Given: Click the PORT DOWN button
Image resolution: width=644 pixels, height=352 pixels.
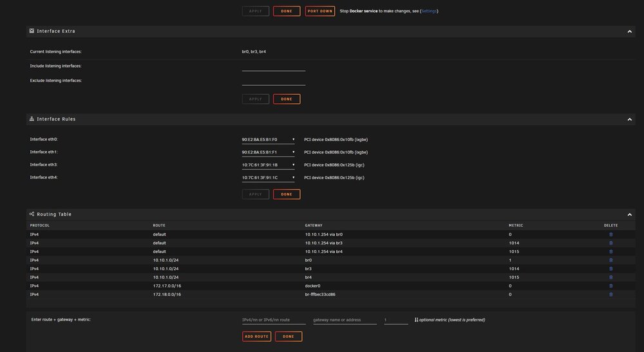Looking at the screenshot, I should pos(320,11).
